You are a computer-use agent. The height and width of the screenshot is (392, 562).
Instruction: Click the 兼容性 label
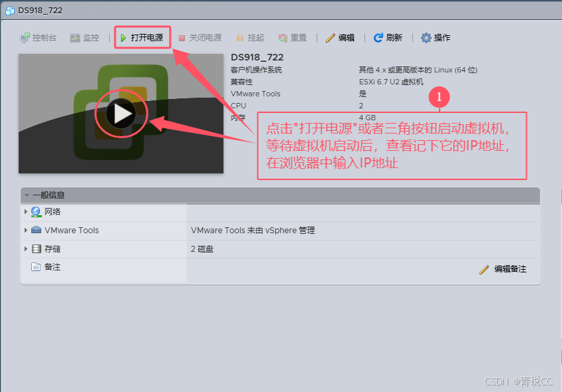click(x=241, y=82)
